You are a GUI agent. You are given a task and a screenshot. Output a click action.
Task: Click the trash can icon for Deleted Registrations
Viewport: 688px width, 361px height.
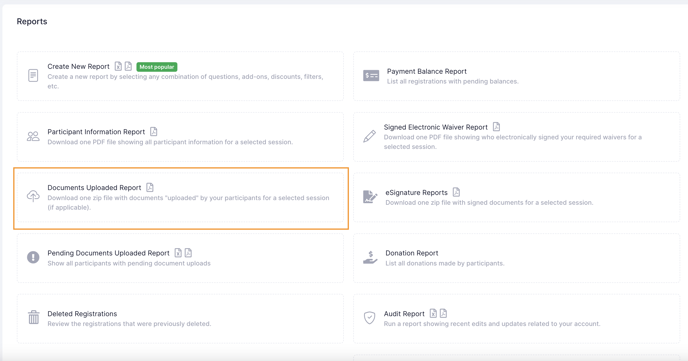(33, 317)
